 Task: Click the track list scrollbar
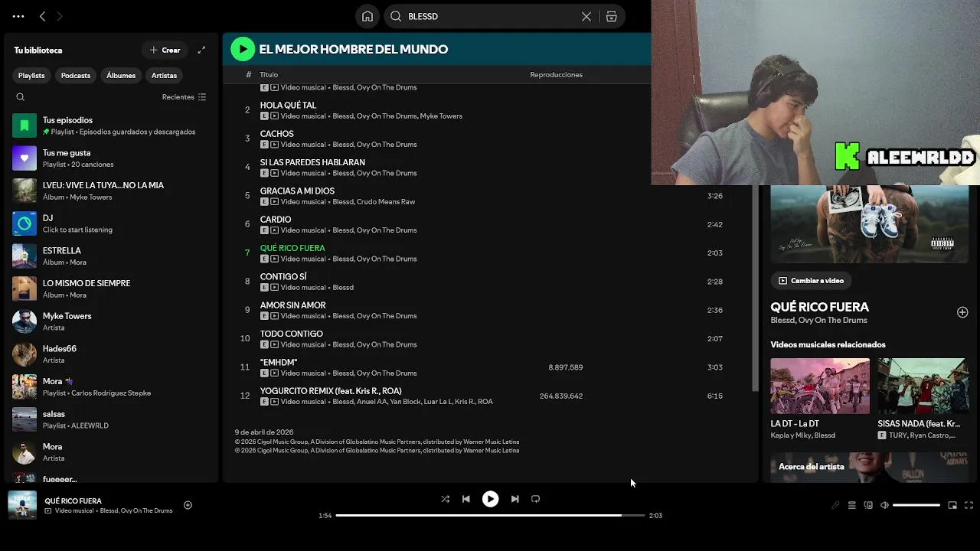point(756,287)
